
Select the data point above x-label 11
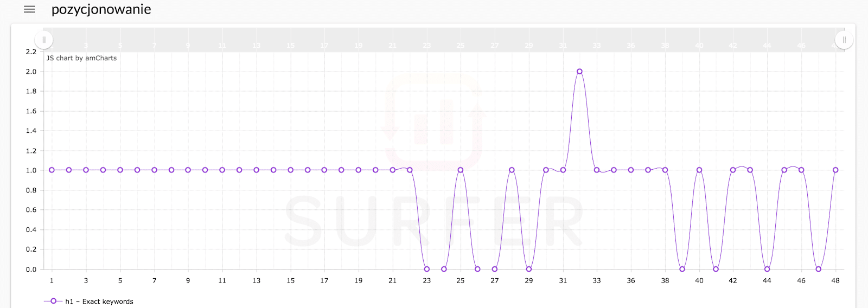pos(222,170)
